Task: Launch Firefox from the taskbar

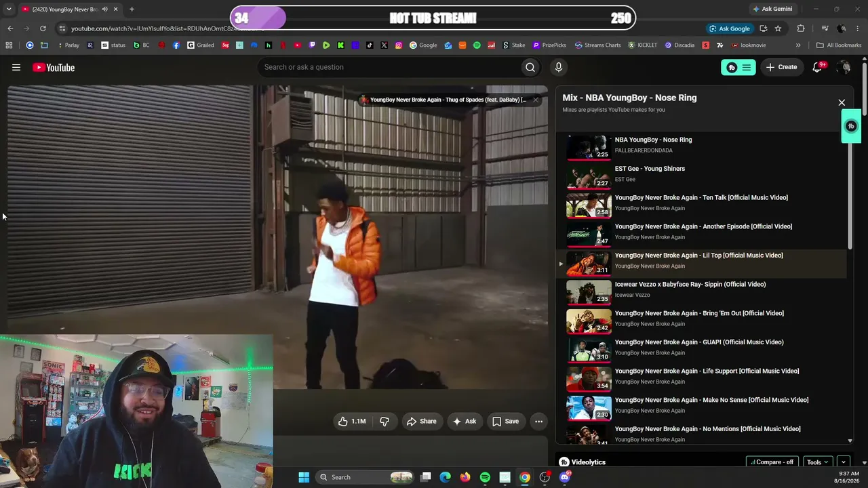Action: pyautogui.click(x=465, y=477)
